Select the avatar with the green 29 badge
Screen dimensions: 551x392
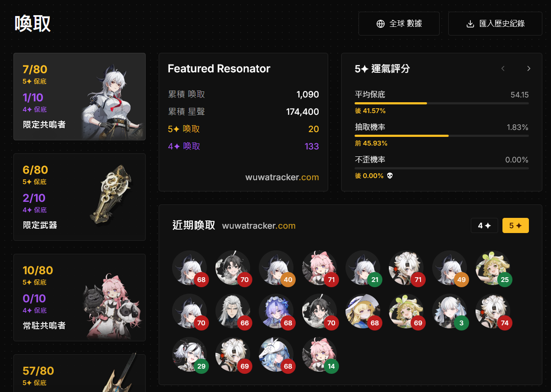click(189, 354)
